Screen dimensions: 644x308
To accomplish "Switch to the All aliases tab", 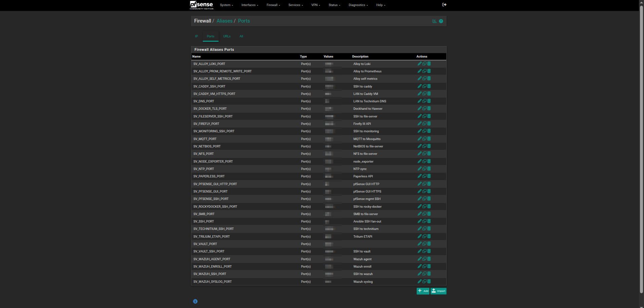I will (241, 36).
